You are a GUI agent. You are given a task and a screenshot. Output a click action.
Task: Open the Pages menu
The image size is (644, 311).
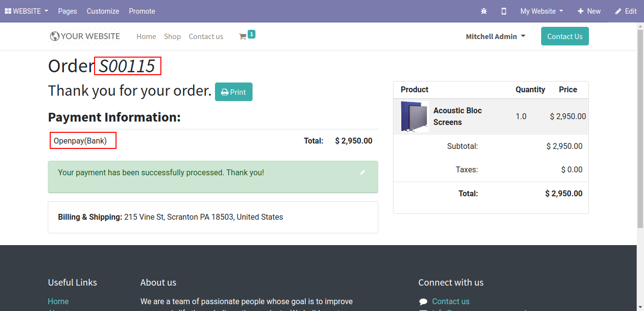point(67,11)
